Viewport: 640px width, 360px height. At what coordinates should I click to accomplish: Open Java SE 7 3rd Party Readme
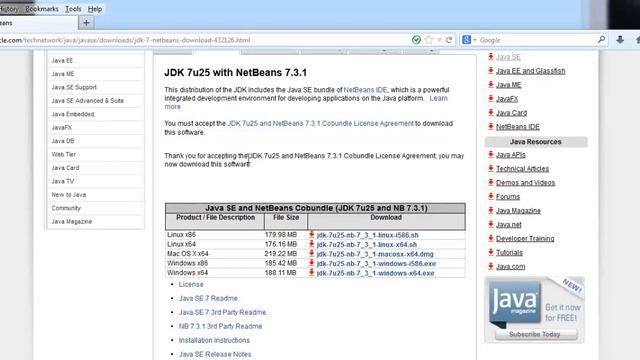[x=222, y=312]
